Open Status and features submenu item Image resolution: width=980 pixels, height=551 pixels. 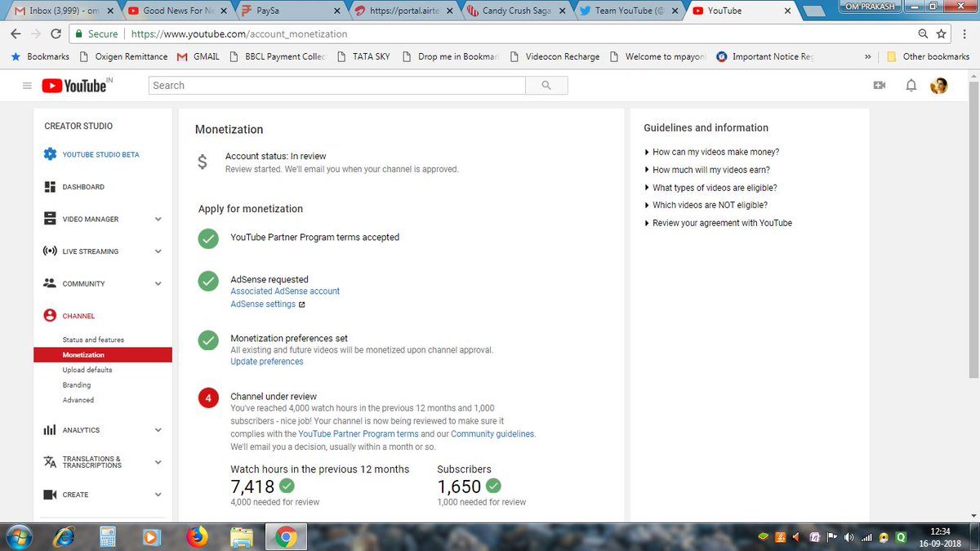(x=93, y=340)
